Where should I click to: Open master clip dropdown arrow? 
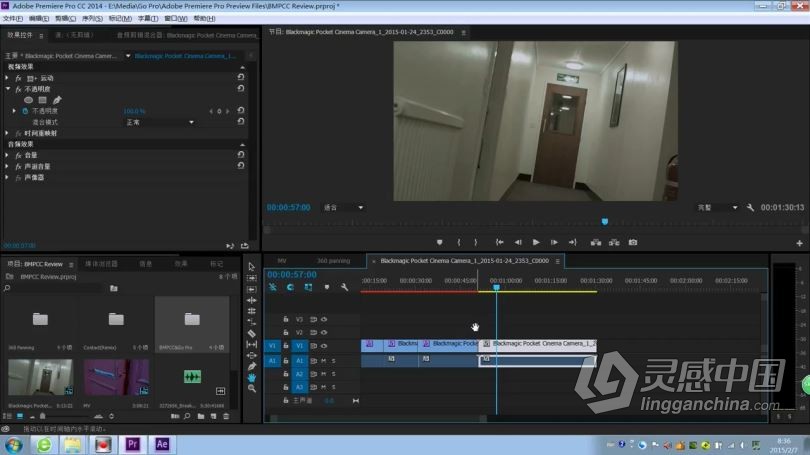pyautogui.click(x=128, y=56)
